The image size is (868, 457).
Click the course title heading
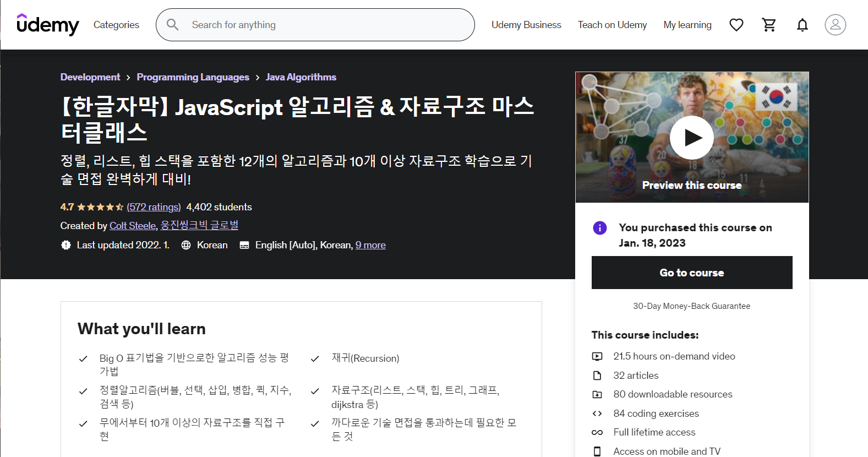click(297, 119)
